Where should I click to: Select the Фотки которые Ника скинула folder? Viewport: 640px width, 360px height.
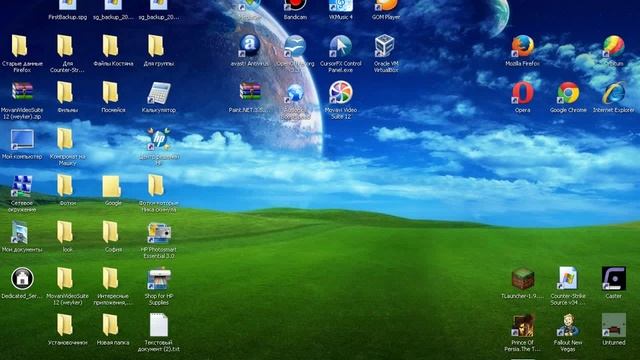click(156, 185)
